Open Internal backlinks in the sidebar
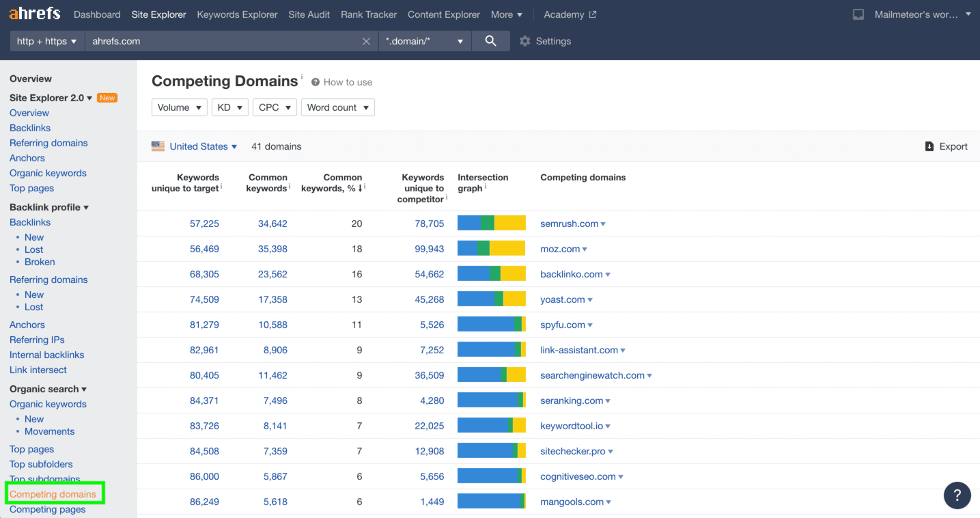The height and width of the screenshot is (518, 980). coord(47,355)
